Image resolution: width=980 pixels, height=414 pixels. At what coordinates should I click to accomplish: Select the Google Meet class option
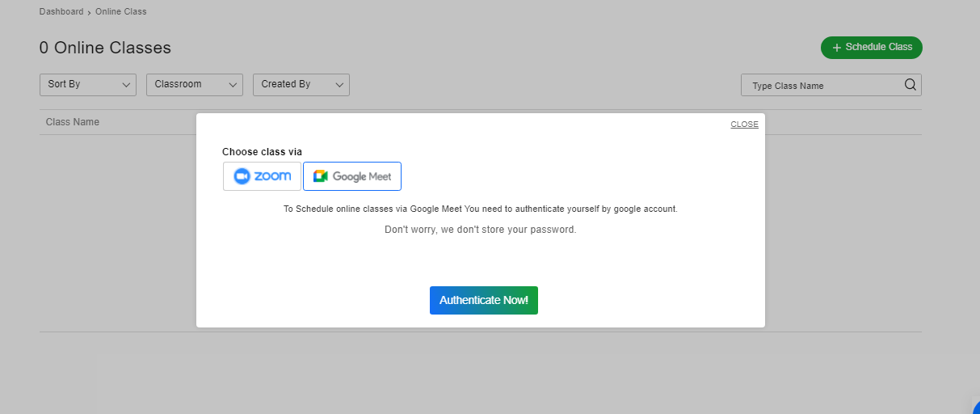click(x=352, y=176)
